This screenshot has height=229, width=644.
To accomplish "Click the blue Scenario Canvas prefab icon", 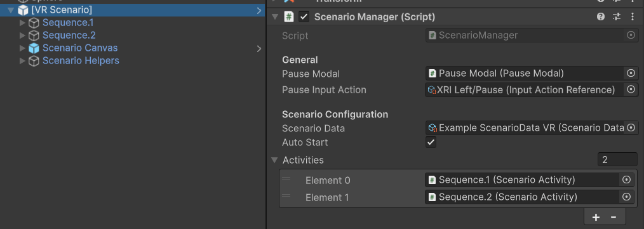I will 34,48.
